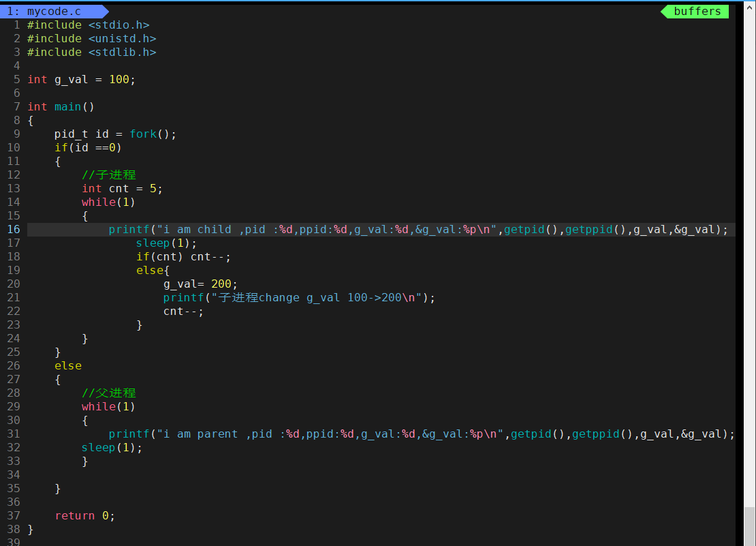Click line number 38 in the gutter

click(14, 530)
